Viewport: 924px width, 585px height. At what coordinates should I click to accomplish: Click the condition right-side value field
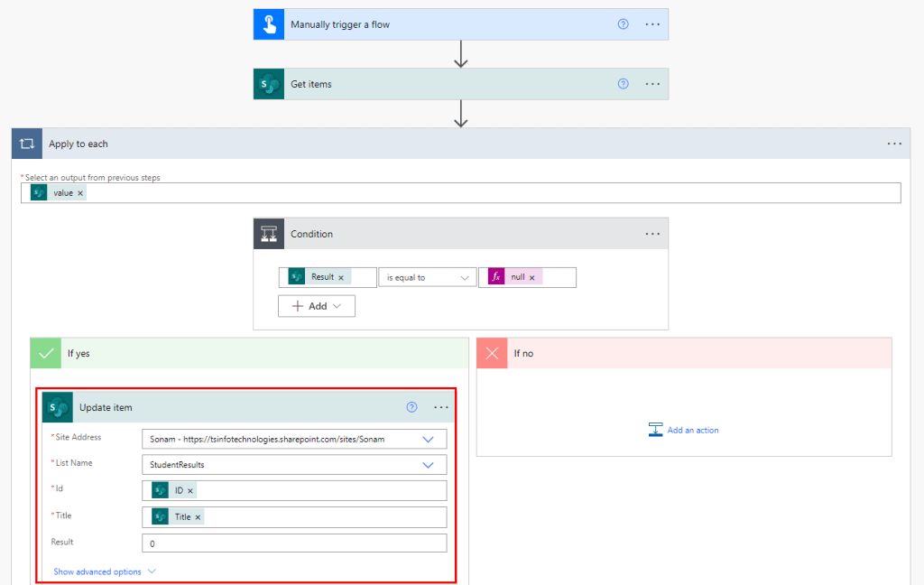pyautogui.click(x=527, y=277)
